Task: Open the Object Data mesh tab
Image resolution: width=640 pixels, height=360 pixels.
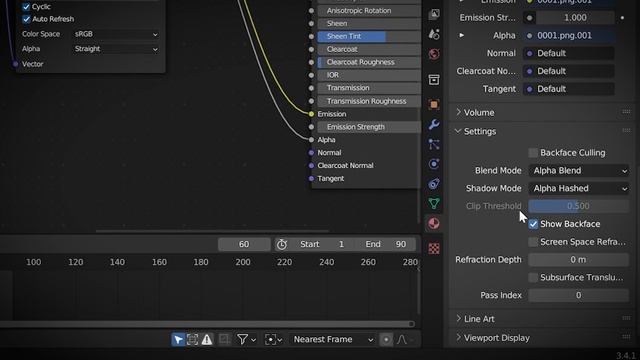Action: (x=434, y=203)
